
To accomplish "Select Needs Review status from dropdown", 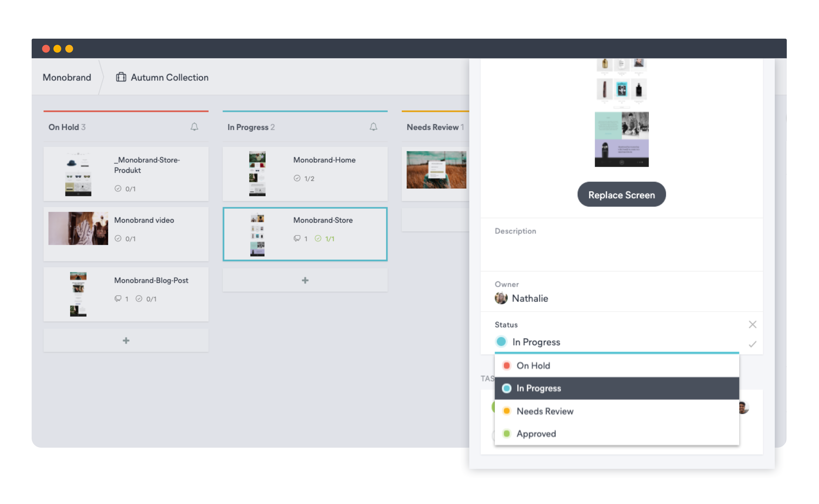I will tap(544, 410).
